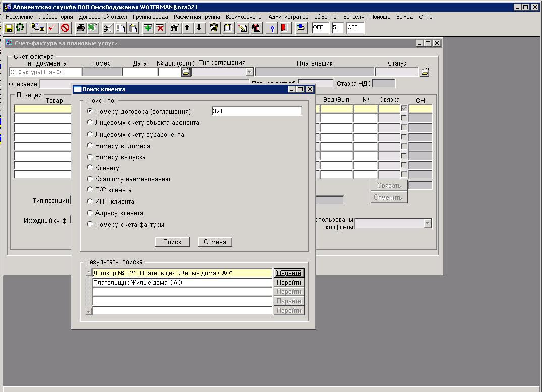542x392 pixels.
Task: Open the 'Договорной отдел' menu
Action: click(x=103, y=17)
